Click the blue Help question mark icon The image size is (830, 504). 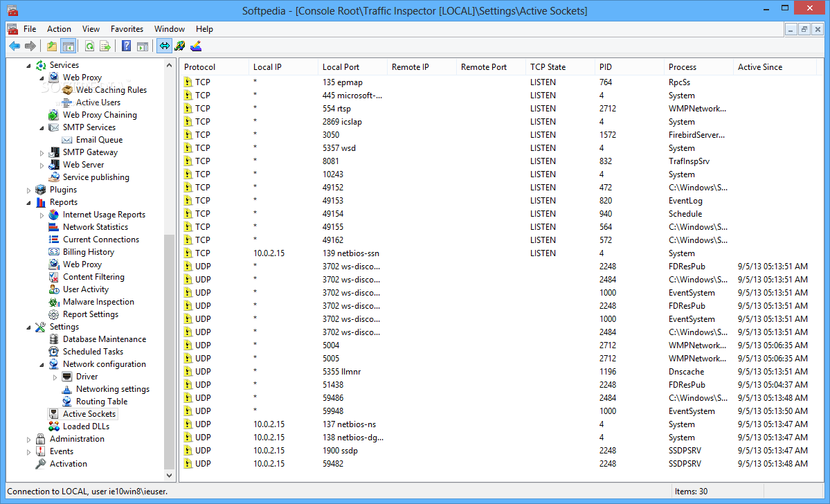(127, 46)
